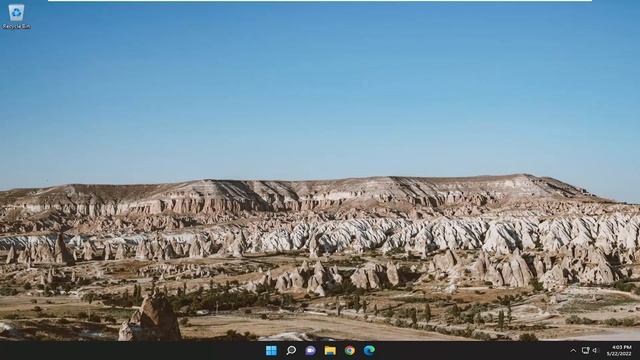Open File Explorer from the taskbar
The width and height of the screenshot is (640, 360).
pyautogui.click(x=330, y=350)
